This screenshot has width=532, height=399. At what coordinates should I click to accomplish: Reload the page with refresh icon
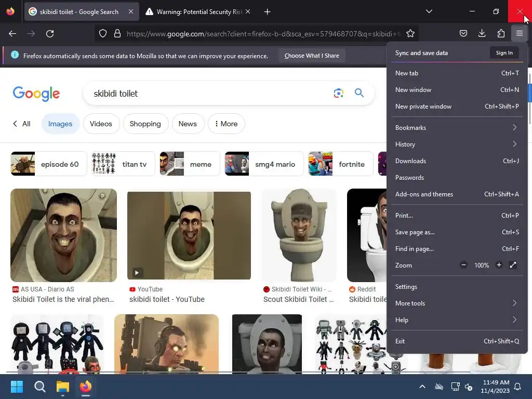pyautogui.click(x=50, y=34)
